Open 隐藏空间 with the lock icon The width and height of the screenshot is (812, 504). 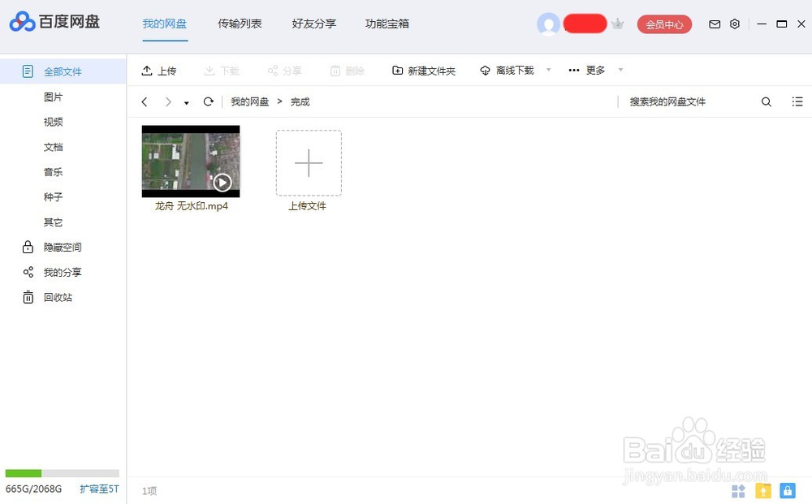(52, 248)
